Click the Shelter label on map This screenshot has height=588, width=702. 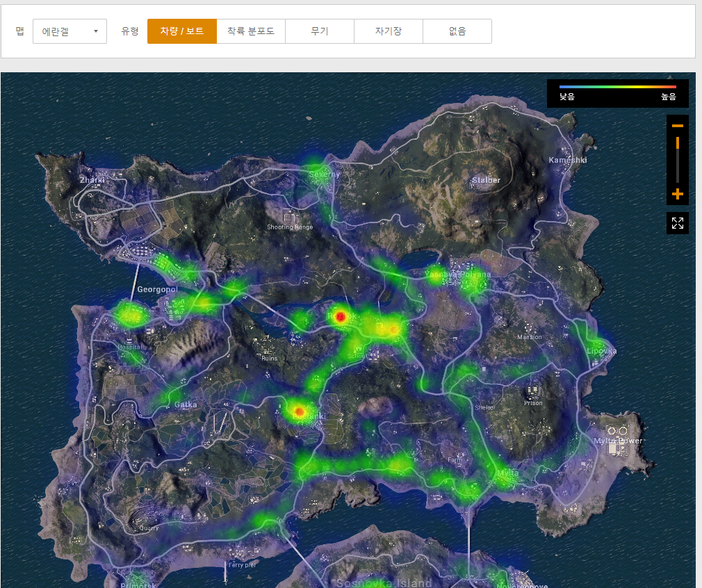click(485, 407)
